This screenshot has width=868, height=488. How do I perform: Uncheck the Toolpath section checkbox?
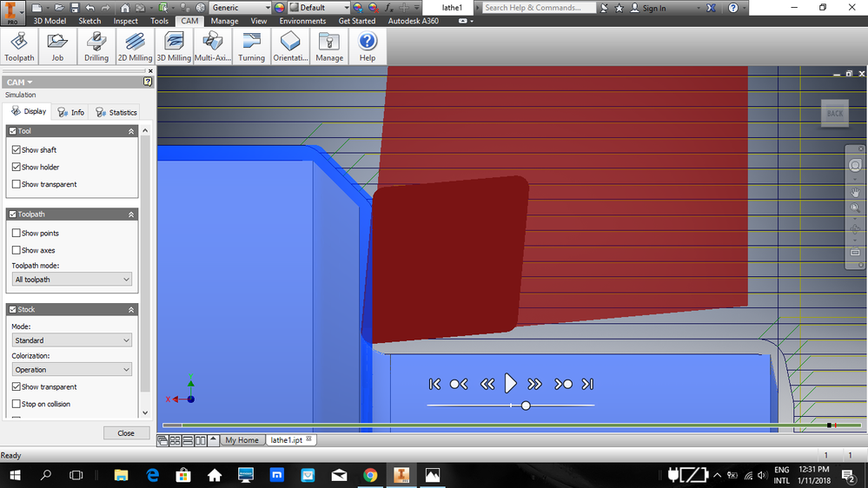pyautogui.click(x=13, y=214)
